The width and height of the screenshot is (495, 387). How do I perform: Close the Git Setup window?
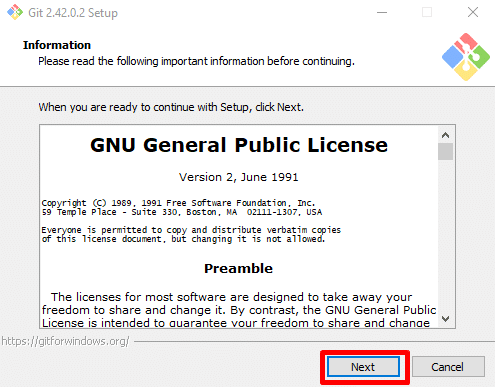coord(473,13)
